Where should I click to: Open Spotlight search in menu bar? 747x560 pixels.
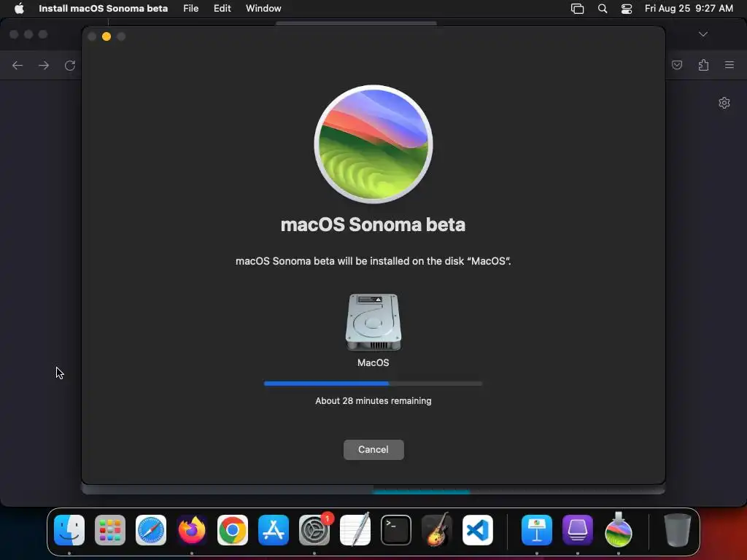pos(603,9)
